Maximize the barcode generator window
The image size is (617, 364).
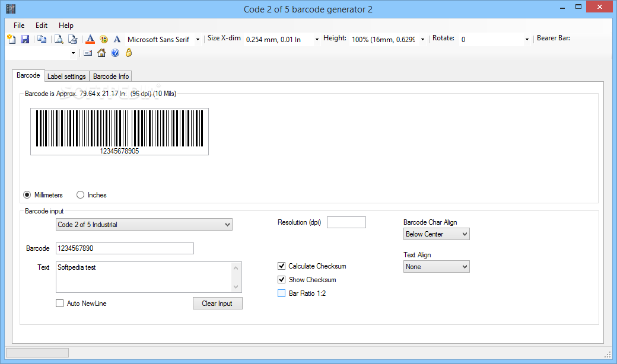click(x=578, y=7)
